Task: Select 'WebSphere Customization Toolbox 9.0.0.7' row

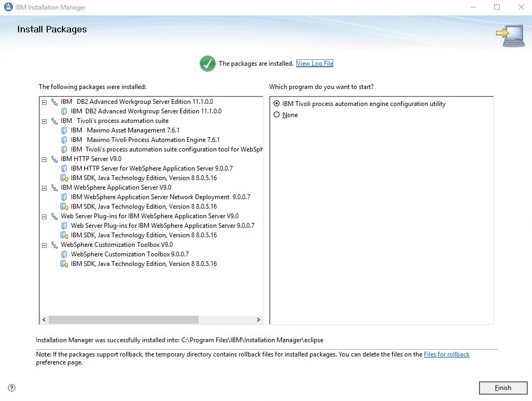Action: (x=130, y=254)
